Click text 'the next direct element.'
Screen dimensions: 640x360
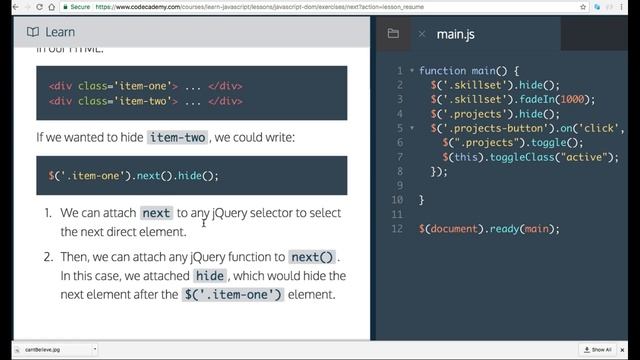click(123, 232)
